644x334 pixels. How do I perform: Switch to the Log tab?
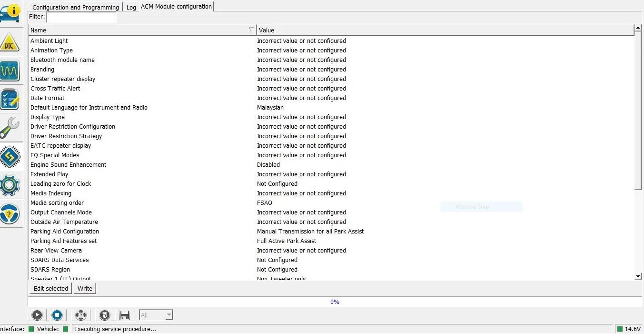(131, 7)
